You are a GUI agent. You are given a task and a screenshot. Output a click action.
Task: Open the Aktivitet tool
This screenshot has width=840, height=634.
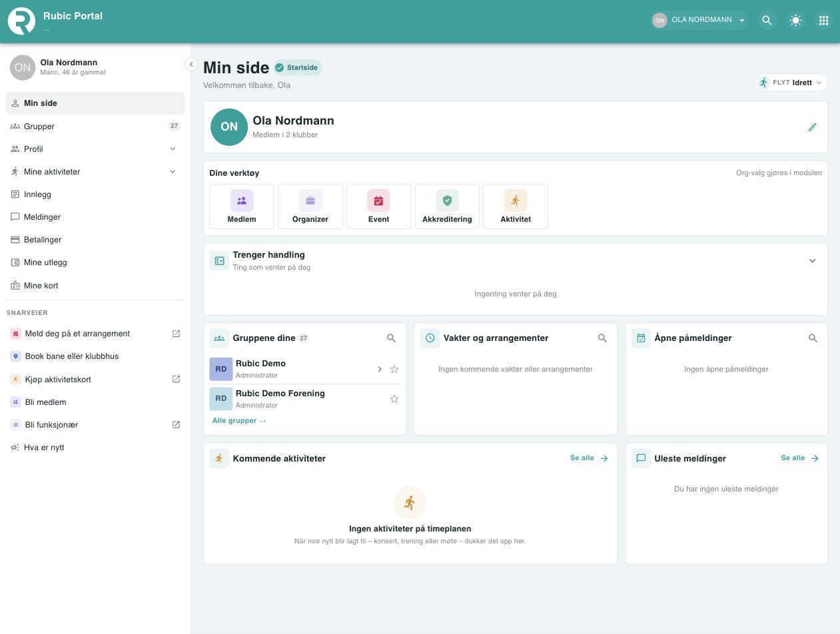click(x=516, y=206)
